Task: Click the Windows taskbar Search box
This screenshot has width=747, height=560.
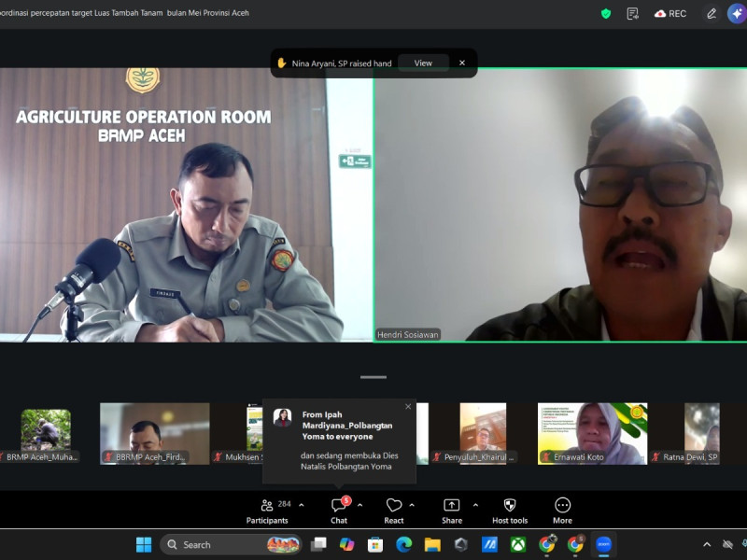Action: (x=231, y=544)
